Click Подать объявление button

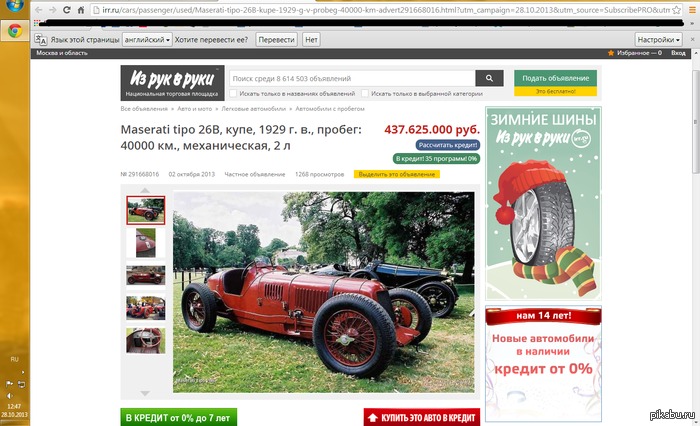[x=555, y=78]
